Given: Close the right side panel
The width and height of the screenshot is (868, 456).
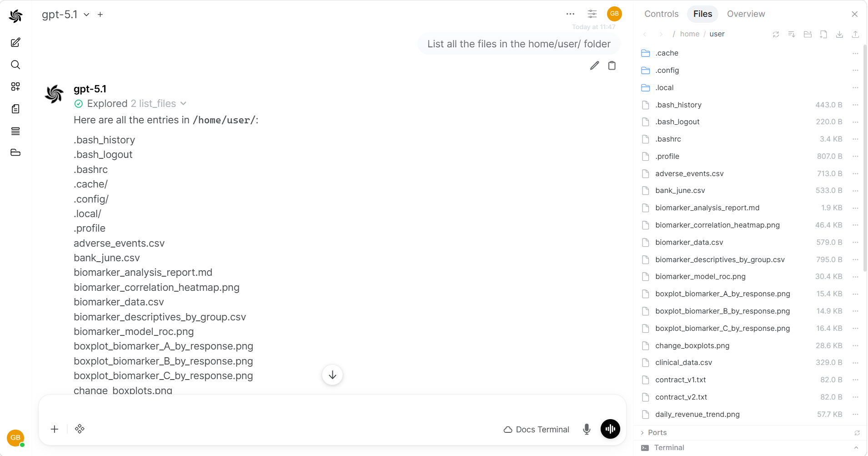Looking at the screenshot, I should tap(855, 14).
